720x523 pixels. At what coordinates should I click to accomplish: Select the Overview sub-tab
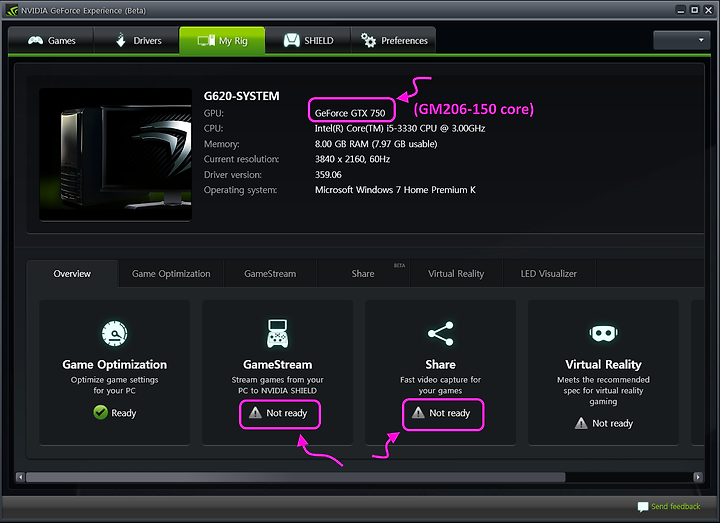[72, 274]
